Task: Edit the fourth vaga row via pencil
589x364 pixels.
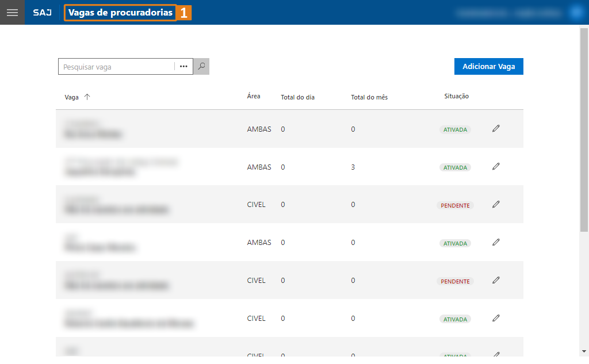Action: click(496, 243)
